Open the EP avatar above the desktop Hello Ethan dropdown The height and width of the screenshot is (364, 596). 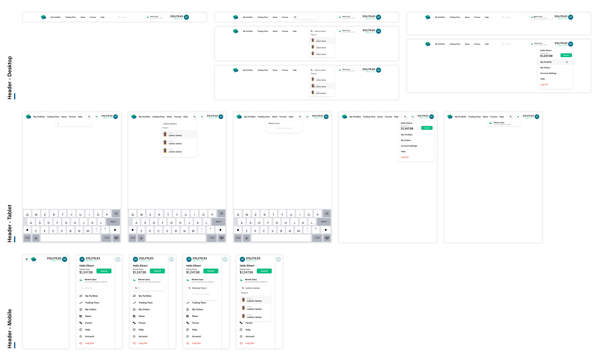571,44
